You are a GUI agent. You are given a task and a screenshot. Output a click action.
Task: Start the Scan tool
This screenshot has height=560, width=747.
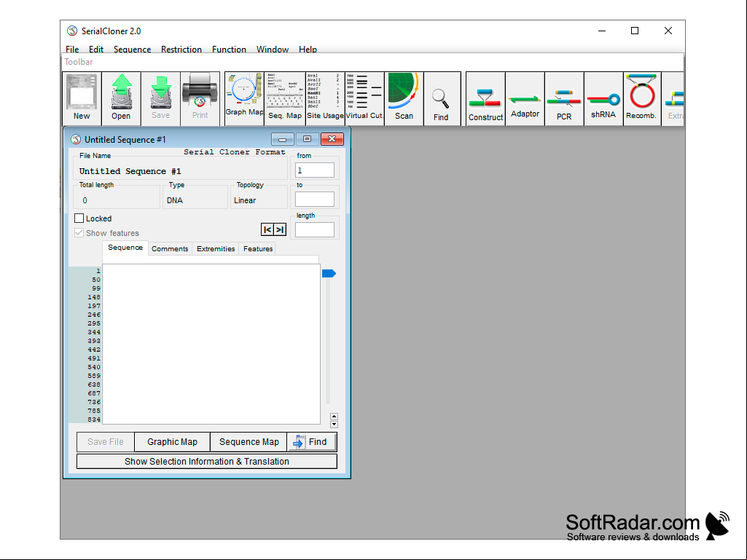point(404,98)
